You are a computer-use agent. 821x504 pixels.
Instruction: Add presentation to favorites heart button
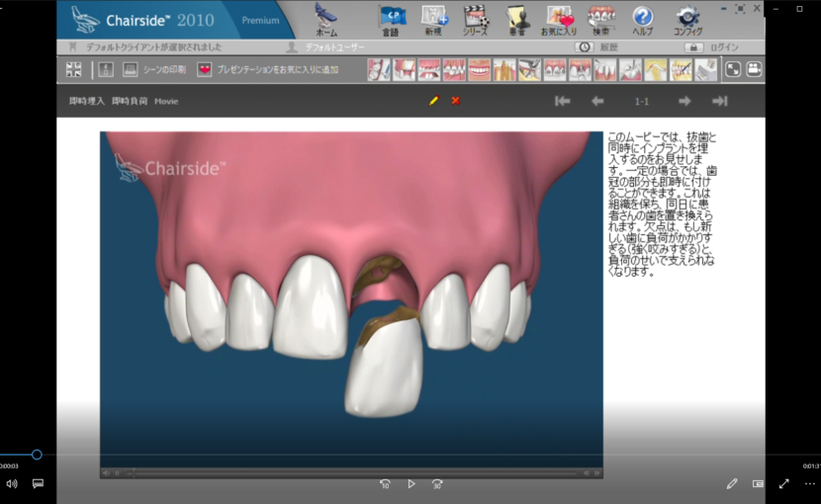204,69
